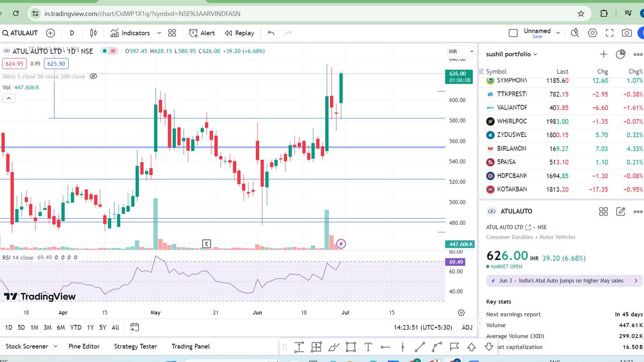Select KOTAKBAN row in the watchlist
The width and height of the screenshot is (644, 362).
click(x=562, y=189)
